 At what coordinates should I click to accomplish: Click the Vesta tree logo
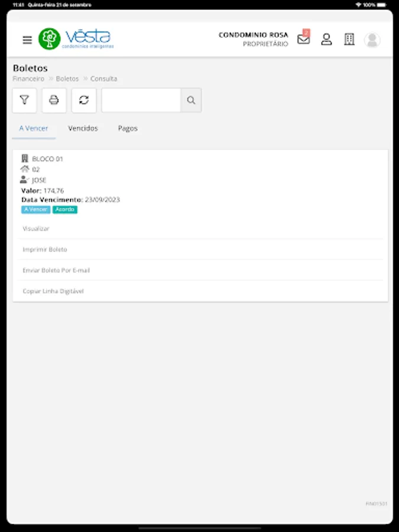50,39
